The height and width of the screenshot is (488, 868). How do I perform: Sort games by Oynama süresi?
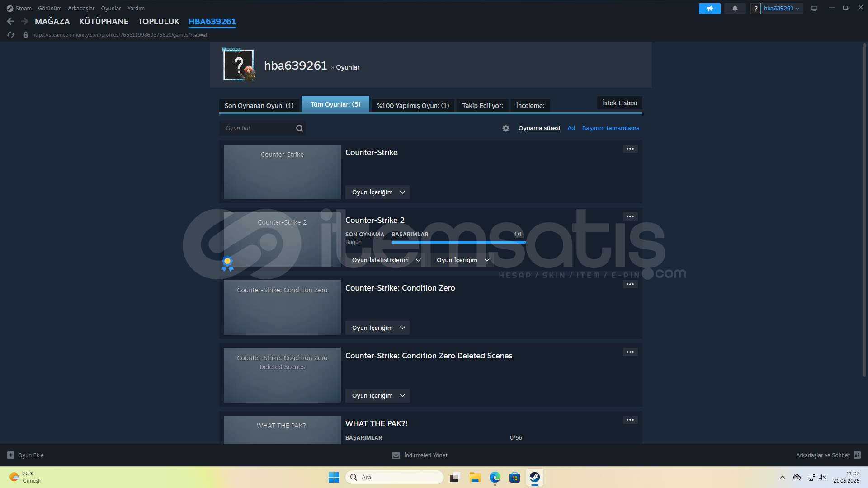[539, 128]
